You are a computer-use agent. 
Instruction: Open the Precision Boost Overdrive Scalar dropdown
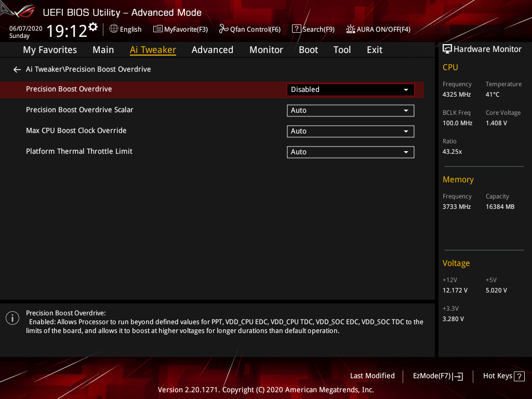[351, 110]
